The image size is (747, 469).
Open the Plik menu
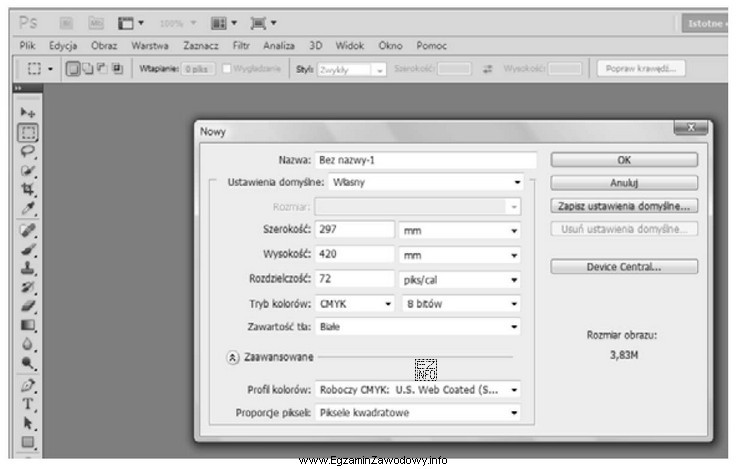[27, 46]
